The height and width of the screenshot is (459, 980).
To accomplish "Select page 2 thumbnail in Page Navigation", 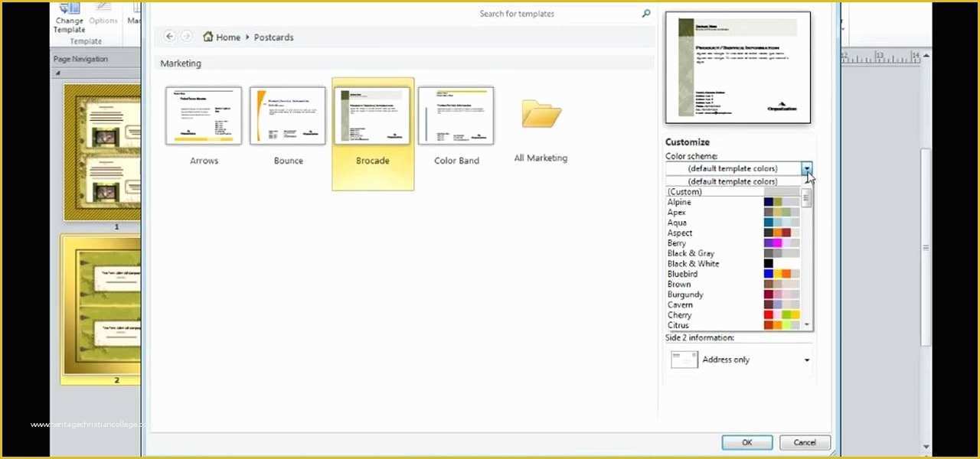I will 103,309.
